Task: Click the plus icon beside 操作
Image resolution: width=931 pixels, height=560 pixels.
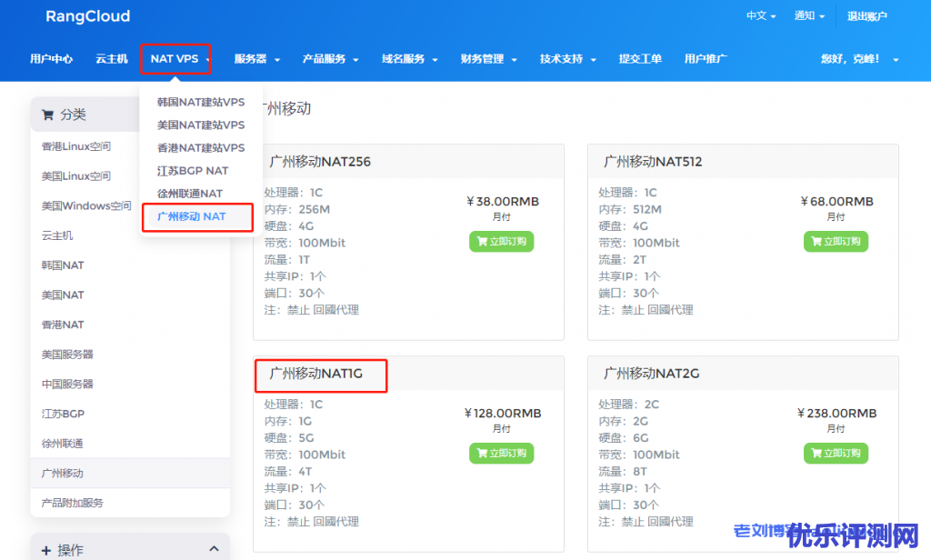Action: tap(45, 550)
